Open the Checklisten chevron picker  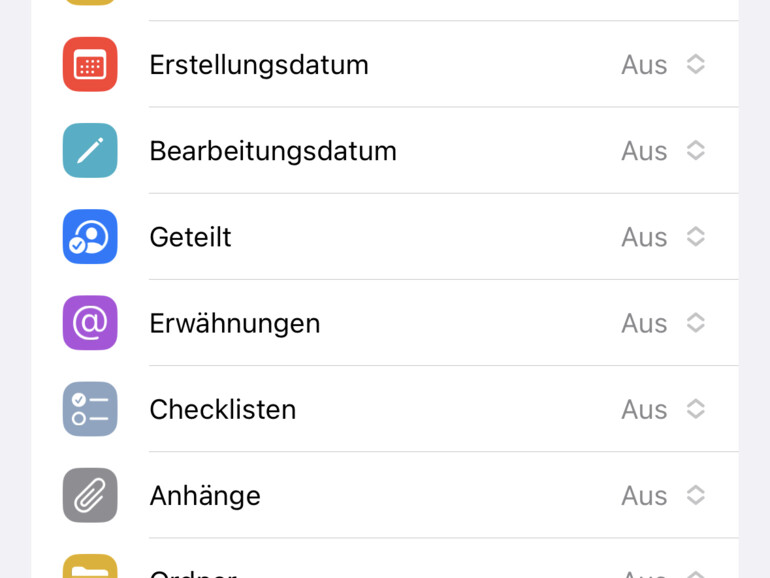(x=696, y=409)
